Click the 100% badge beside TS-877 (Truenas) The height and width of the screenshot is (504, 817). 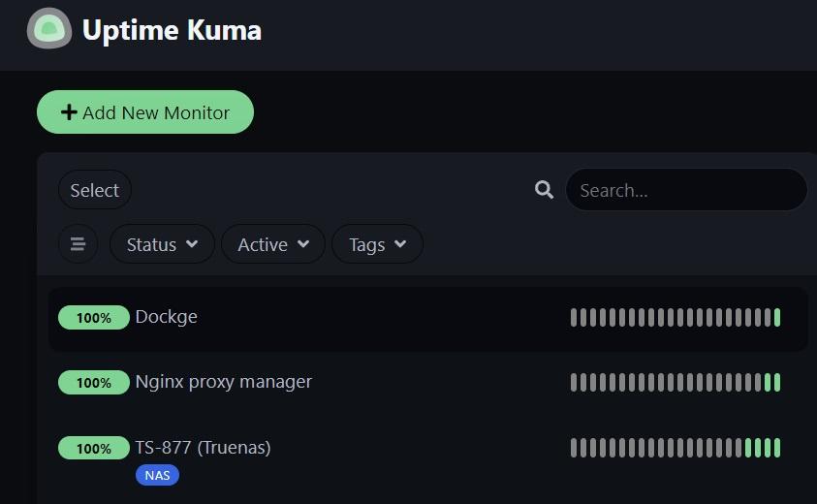(94, 448)
